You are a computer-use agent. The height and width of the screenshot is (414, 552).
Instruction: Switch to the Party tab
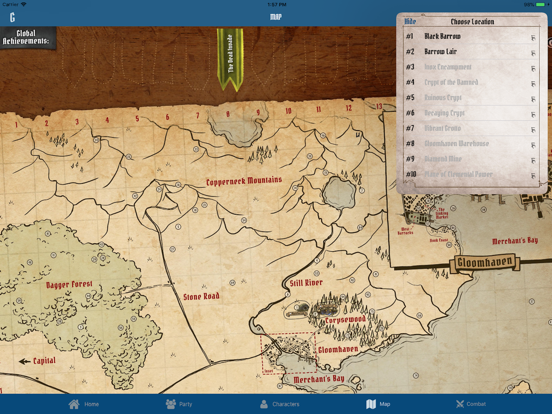click(179, 404)
